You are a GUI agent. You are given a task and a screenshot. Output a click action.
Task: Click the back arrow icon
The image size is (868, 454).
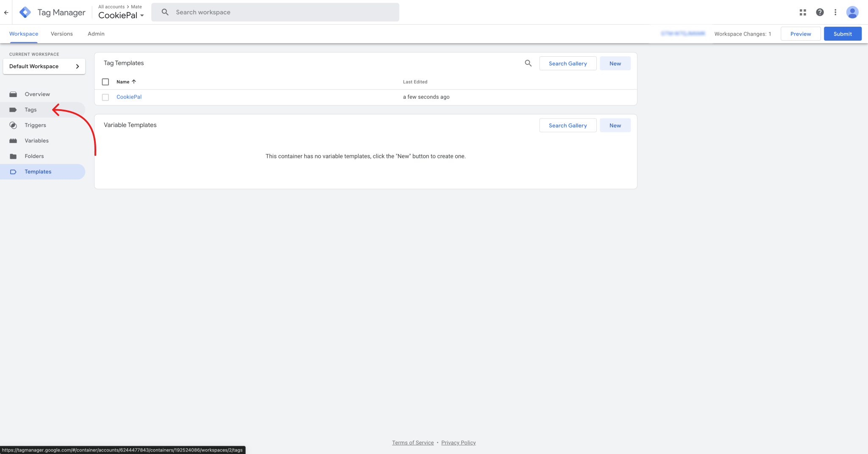(6, 12)
